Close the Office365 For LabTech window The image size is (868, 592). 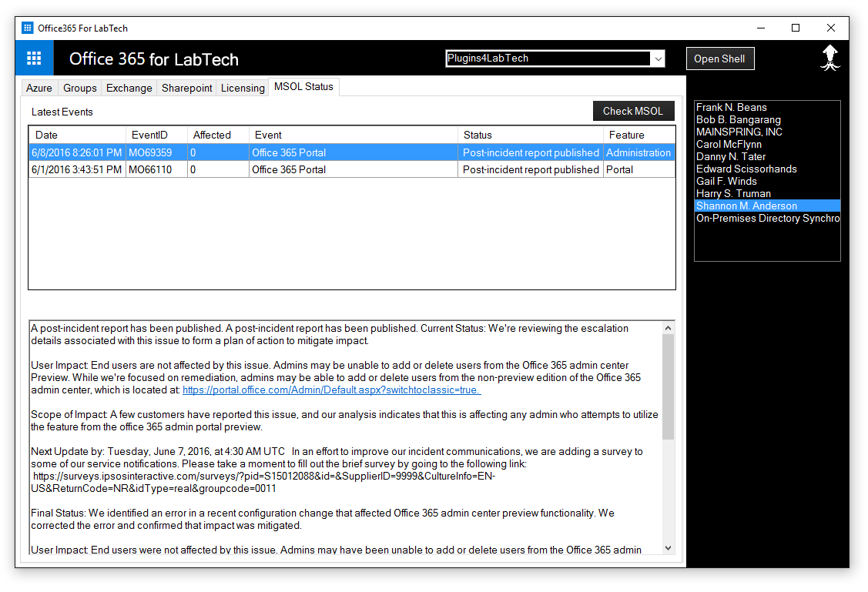831,28
